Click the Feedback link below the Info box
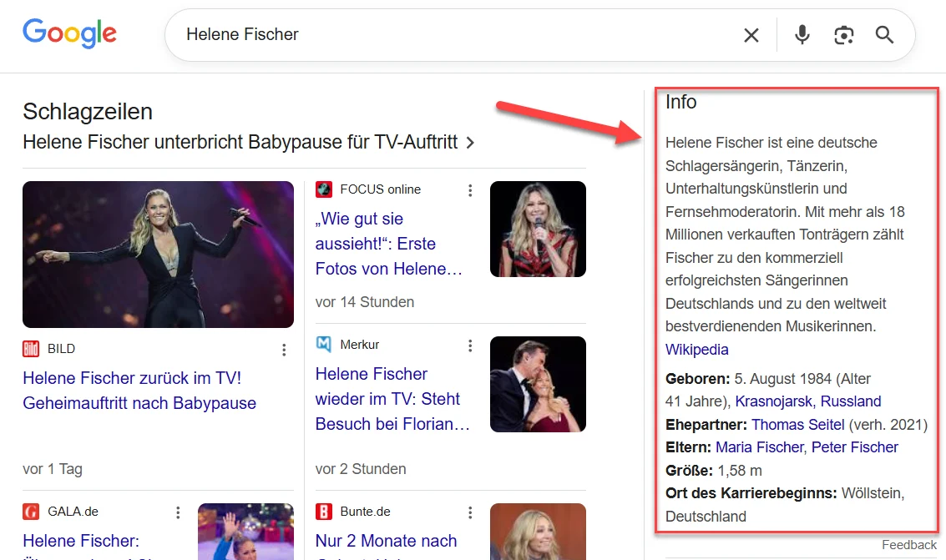Screen dimensions: 946x560 pos(908,544)
